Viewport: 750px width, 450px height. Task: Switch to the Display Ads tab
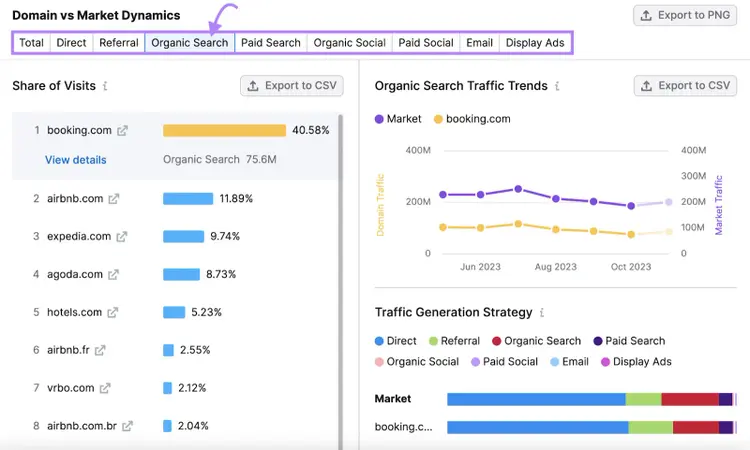coord(535,43)
